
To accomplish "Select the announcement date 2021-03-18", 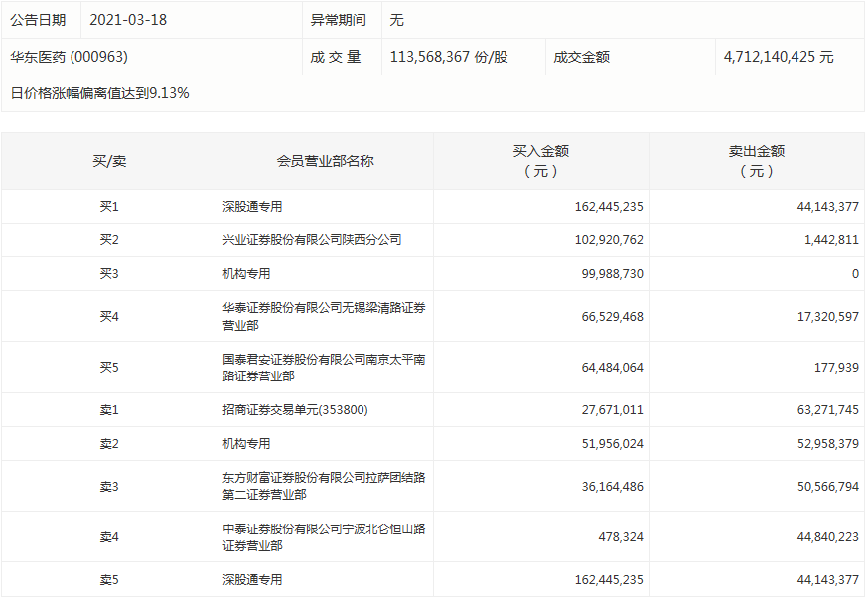I will click(x=128, y=20).
